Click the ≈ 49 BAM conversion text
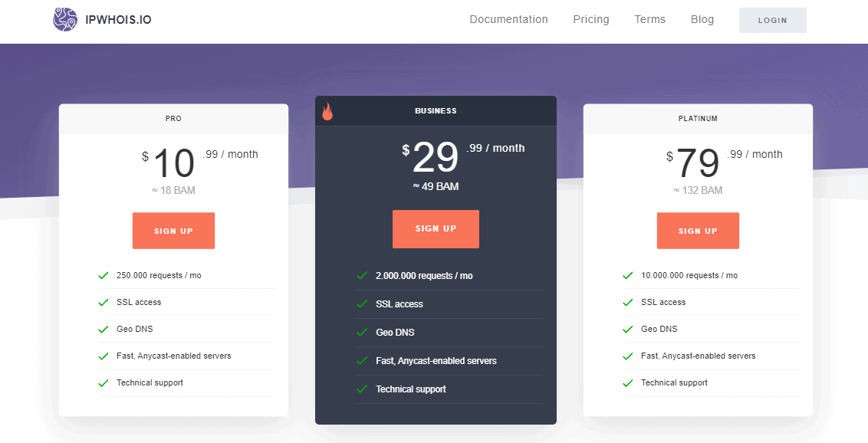This screenshot has height=443, width=868. [x=436, y=186]
